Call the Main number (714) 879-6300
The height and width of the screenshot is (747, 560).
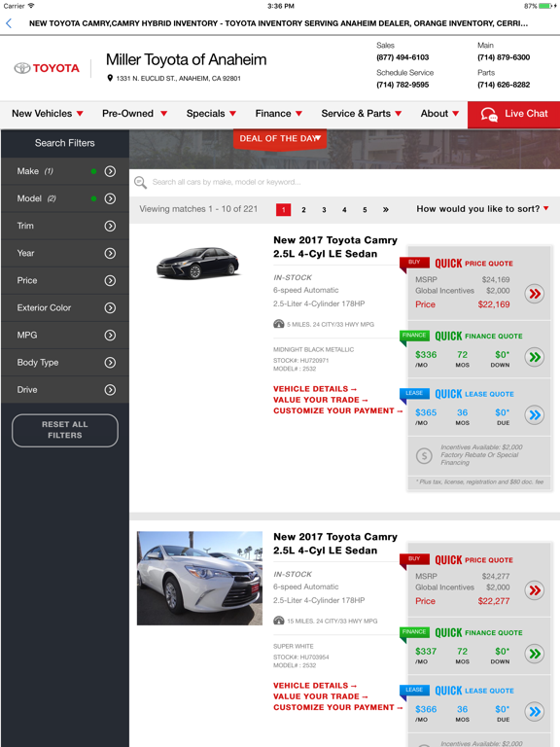tap(504, 57)
